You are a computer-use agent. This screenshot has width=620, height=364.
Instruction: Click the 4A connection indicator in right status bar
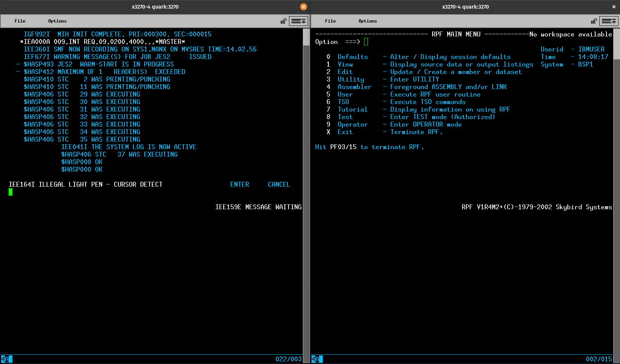pyautogui.click(x=316, y=359)
